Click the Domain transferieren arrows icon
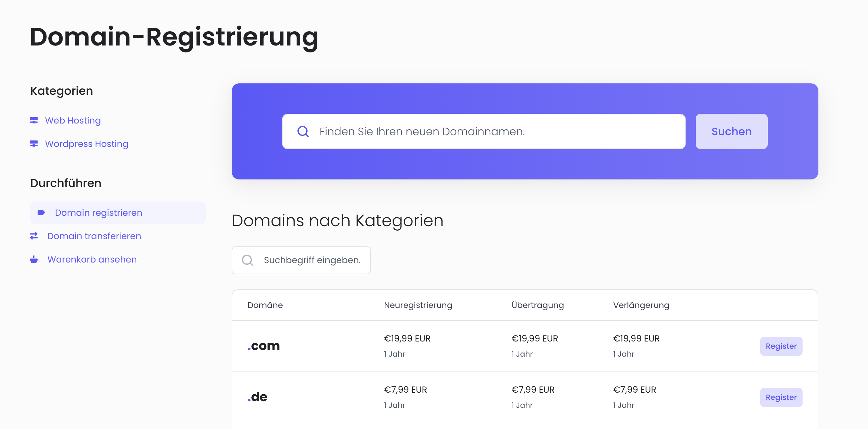 34,236
